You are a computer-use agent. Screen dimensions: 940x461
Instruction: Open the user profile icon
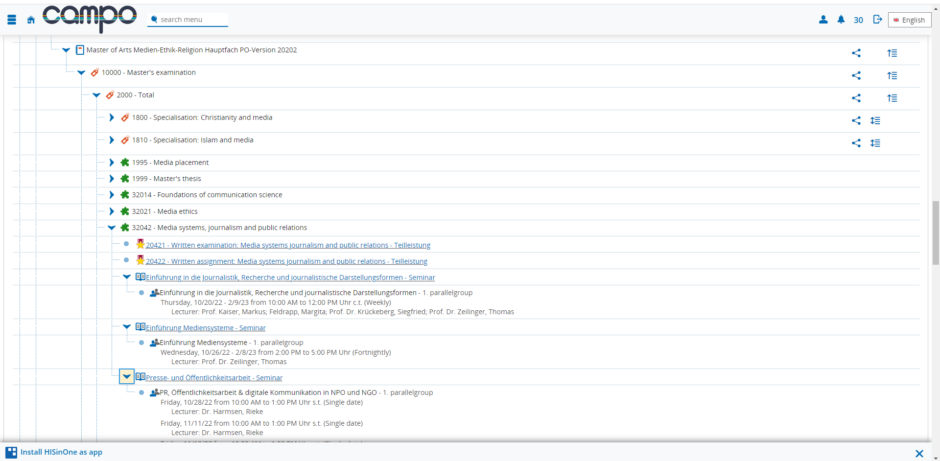coord(823,20)
